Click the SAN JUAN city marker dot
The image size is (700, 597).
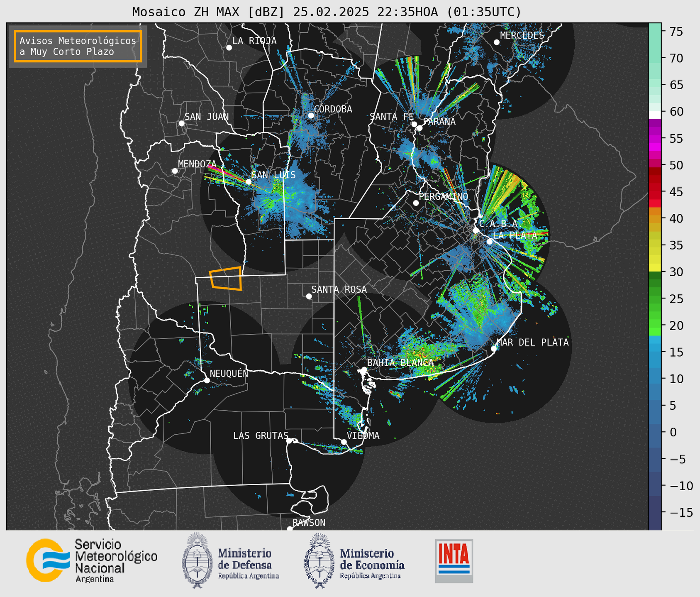181,123
